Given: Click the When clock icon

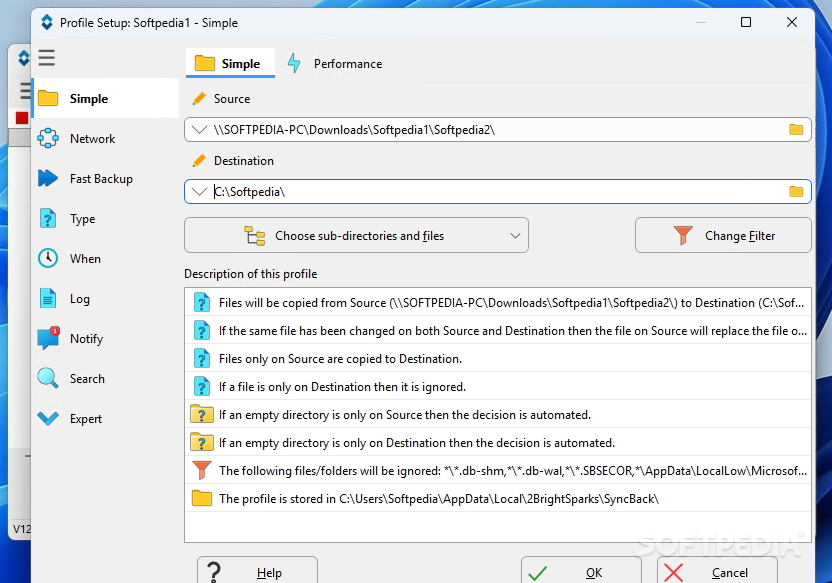Looking at the screenshot, I should pos(48,258).
